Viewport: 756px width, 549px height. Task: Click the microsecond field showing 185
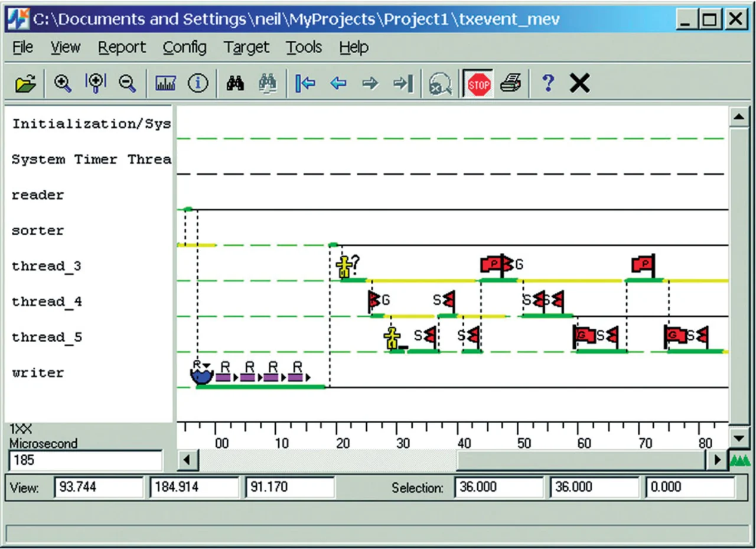[85, 460]
